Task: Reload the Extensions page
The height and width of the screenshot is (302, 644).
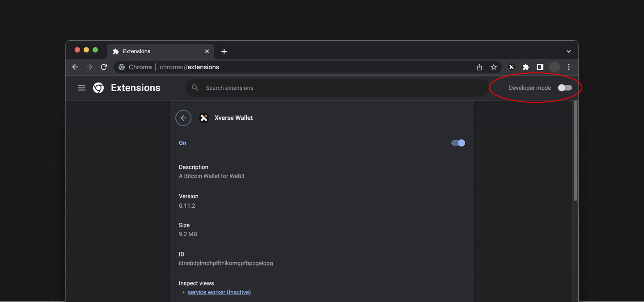Action: [104, 67]
